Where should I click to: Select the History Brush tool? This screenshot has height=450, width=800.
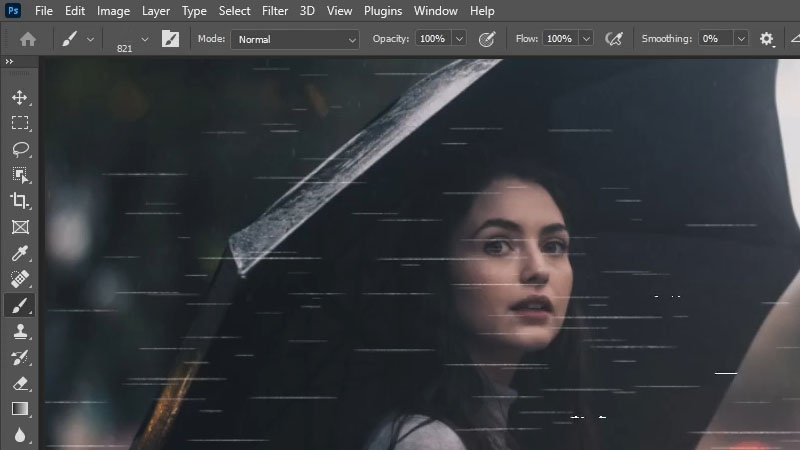[20, 358]
